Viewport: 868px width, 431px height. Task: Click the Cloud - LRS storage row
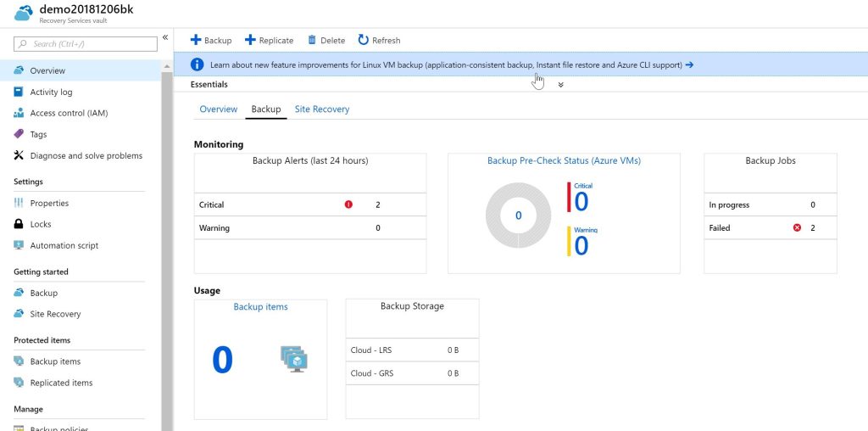(x=413, y=350)
